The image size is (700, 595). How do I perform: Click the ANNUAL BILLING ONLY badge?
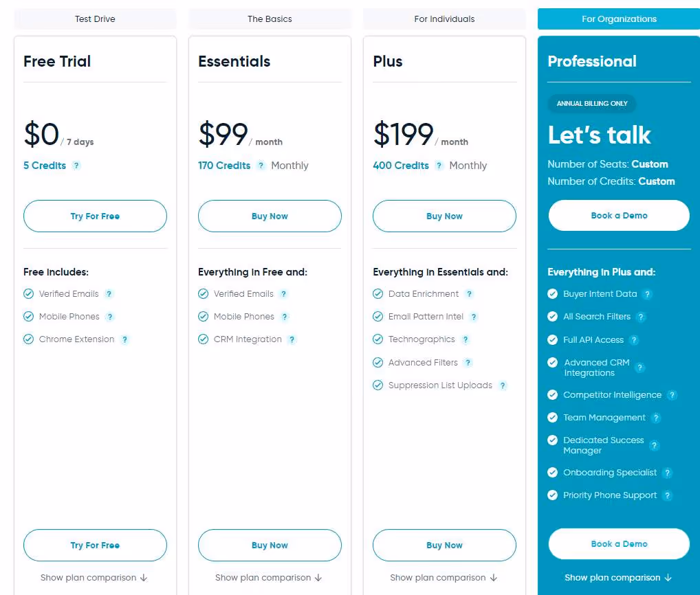591,104
